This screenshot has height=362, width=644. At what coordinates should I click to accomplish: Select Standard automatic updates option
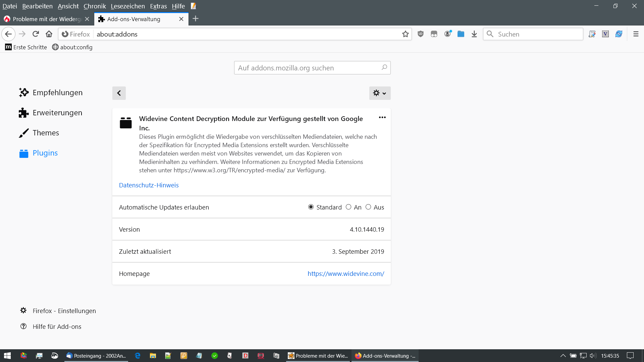pyautogui.click(x=311, y=207)
